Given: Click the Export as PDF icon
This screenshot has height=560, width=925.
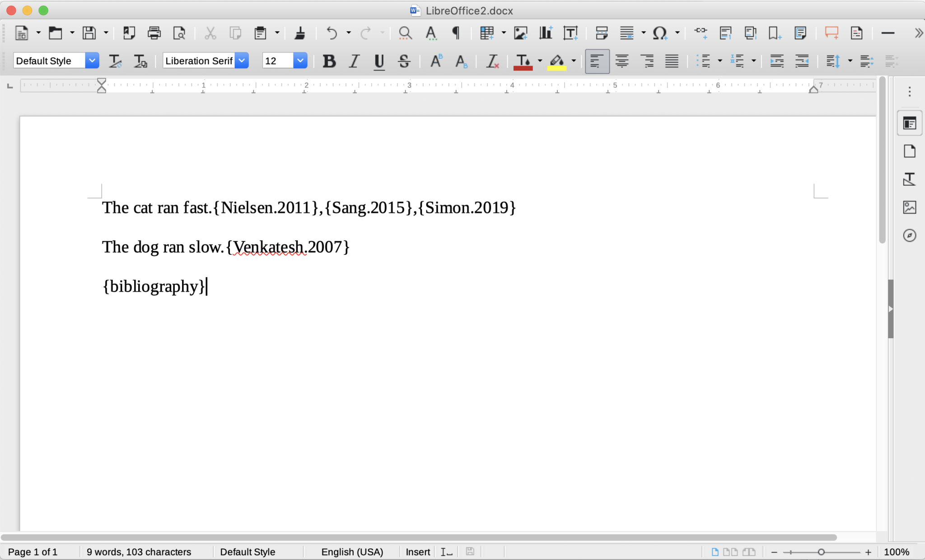Looking at the screenshot, I should [129, 33].
